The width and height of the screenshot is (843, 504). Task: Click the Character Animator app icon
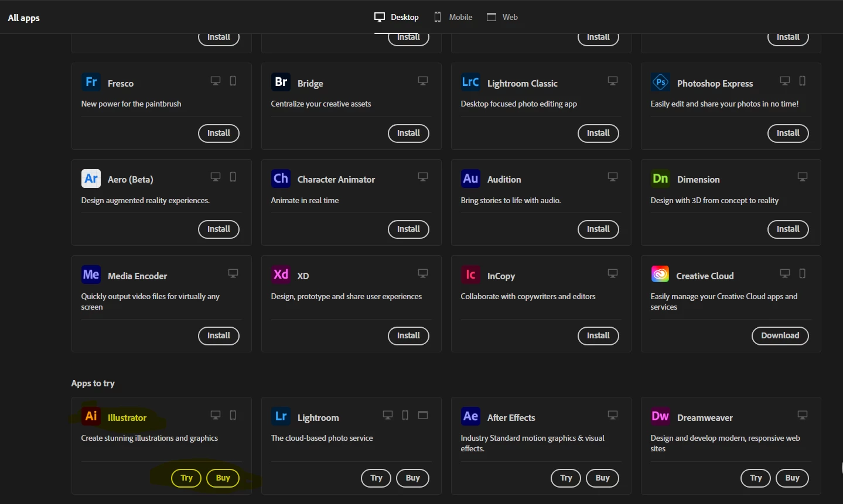click(281, 179)
